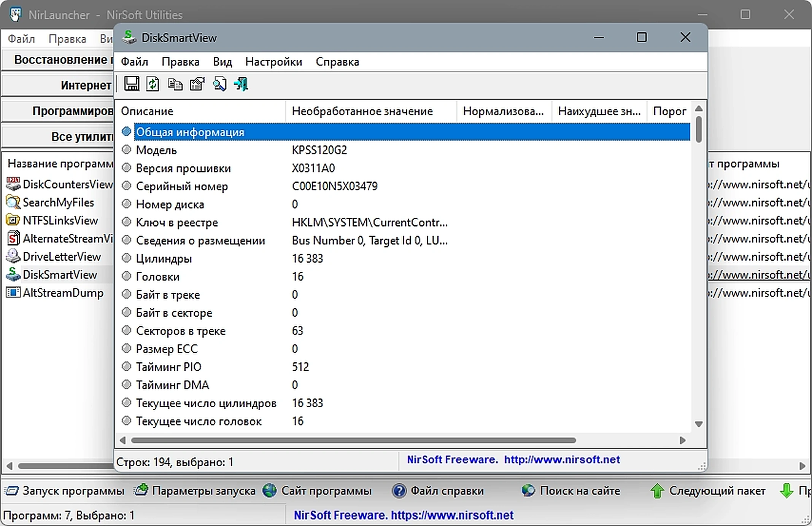The height and width of the screenshot is (526, 812).
Task: Click the Save toolbar icon in DiskSmartView
Action: tap(132, 84)
